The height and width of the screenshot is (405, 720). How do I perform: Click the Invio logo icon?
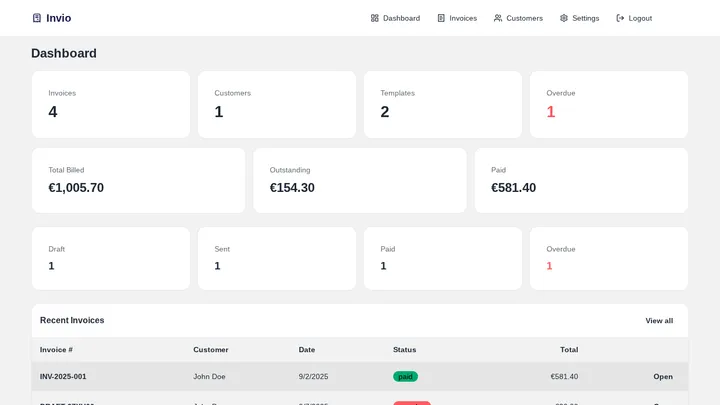pos(37,18)
